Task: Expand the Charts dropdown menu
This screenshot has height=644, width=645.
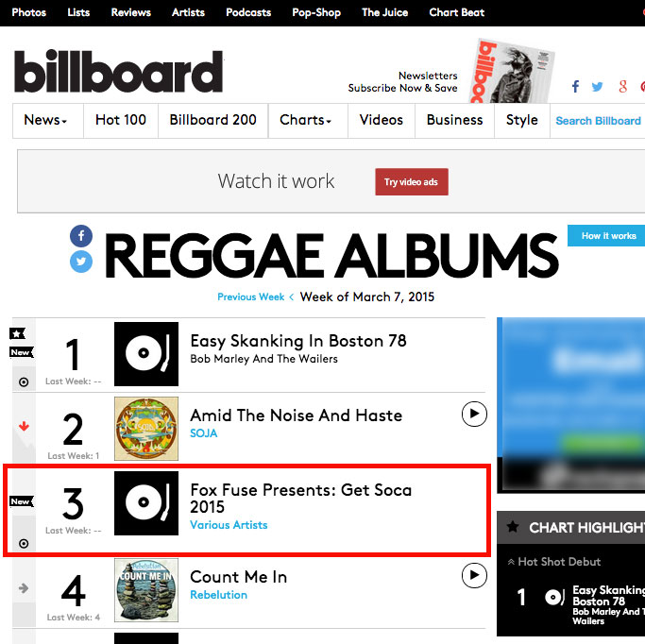Action: pyautogui.click(x=306, y=121)
